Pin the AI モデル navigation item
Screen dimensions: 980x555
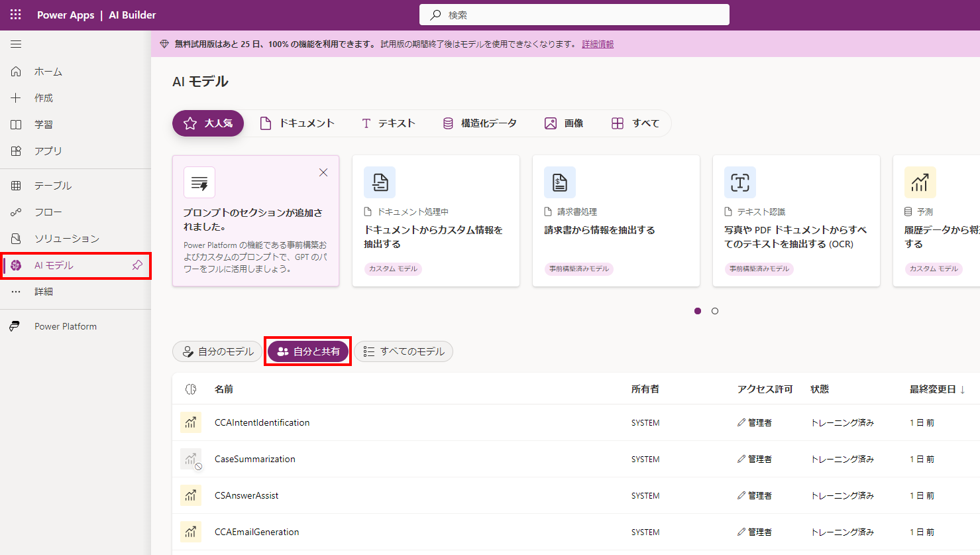pyautogui.click(x=137, y=265)
